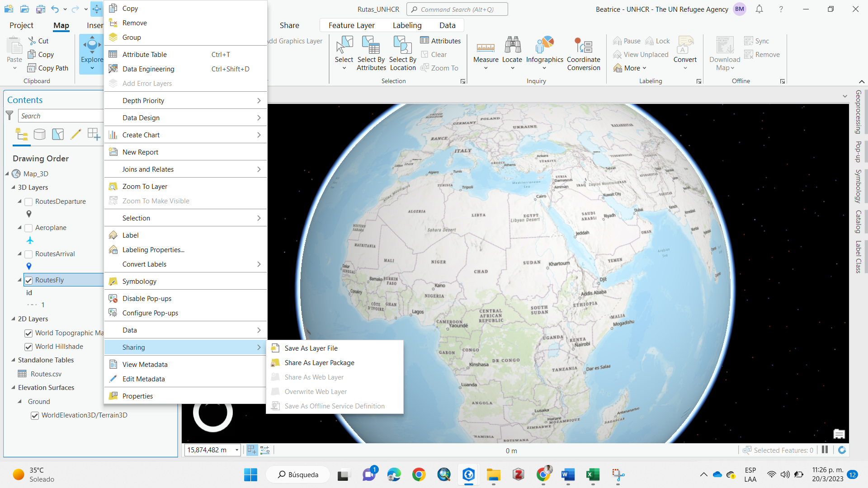Open the Labeling ribbon tab
This screenshot has height=488, width=868.
(407, 25)
